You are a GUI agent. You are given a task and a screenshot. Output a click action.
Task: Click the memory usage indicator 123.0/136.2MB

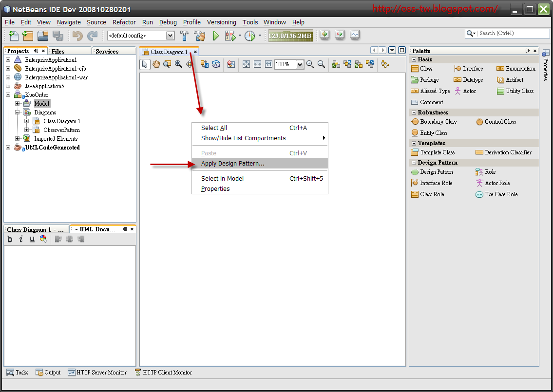point(290,36)
